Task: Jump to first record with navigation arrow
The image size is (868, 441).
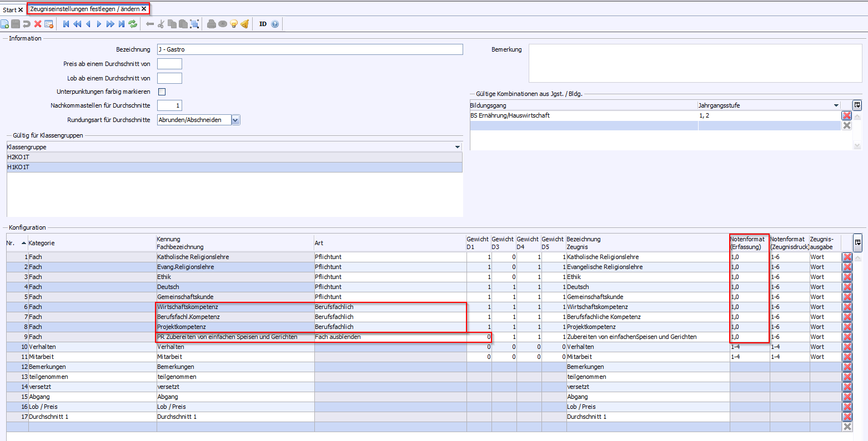Action: coord(66,24)
